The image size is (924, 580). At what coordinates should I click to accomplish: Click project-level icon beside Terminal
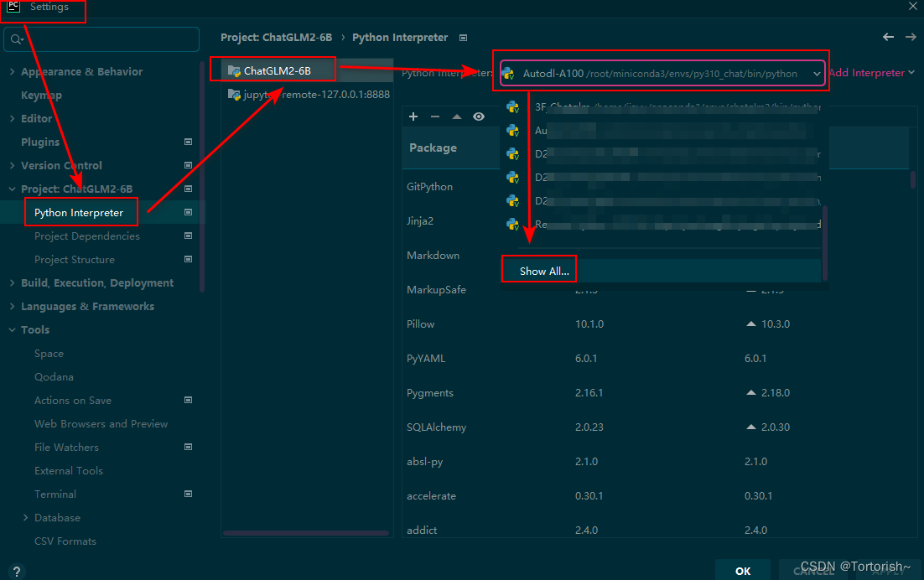(x=188, y=494)
